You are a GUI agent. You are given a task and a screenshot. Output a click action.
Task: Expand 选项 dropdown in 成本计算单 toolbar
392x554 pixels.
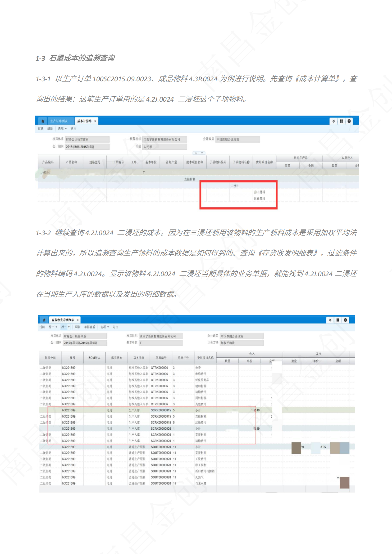tap(62, 129)
